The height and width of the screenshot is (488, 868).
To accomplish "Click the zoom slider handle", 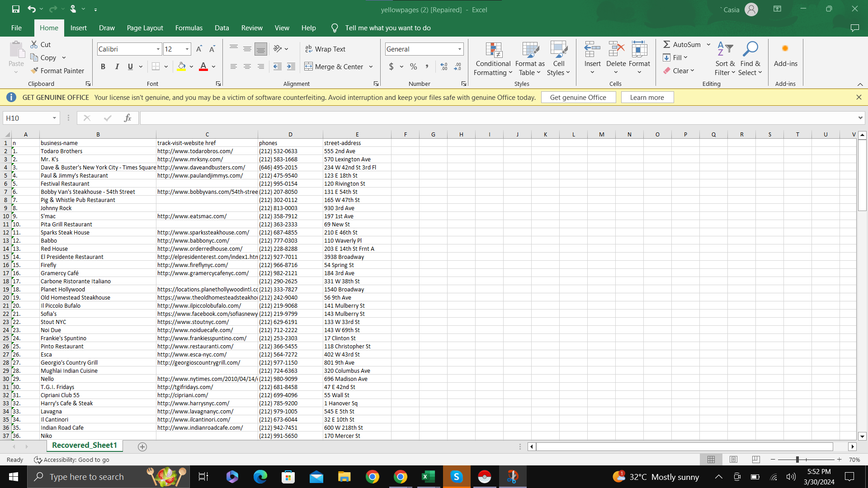I will pyautogui.click(x=797, y=460).
